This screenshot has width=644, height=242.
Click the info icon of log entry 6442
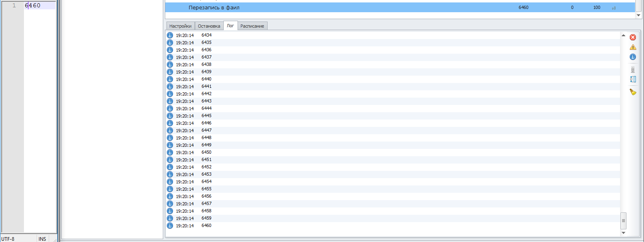pyautogui.click(x=170, y=94)
